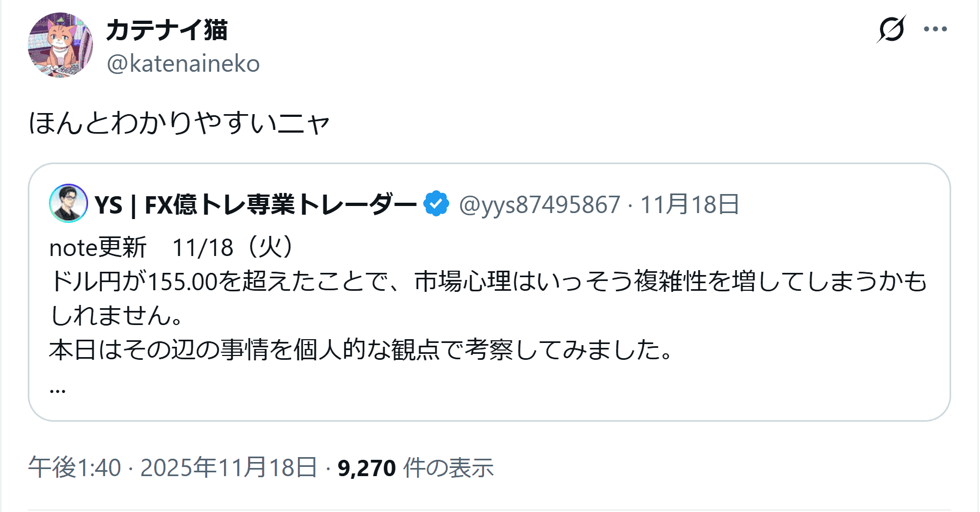This screenshot has width=980, height=512.
Task: Open カテナイ猫's cat profile avatar
Action: pos(60,45)
